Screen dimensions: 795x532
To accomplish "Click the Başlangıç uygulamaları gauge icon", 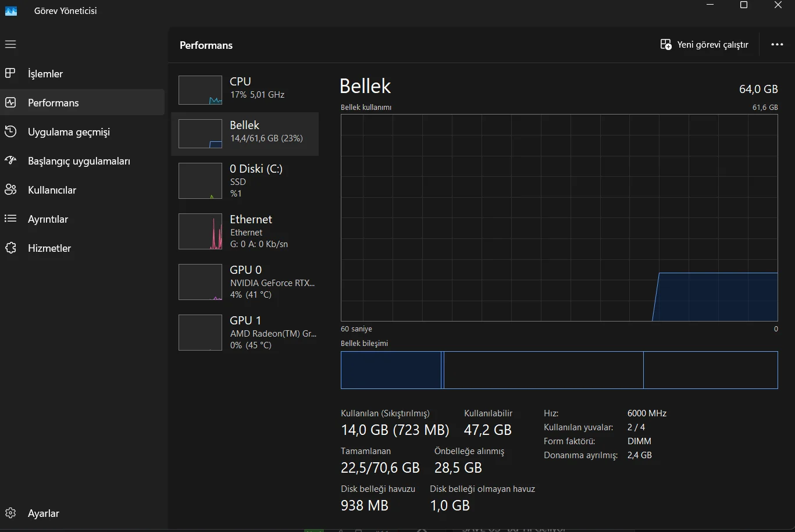I will 10,160.
